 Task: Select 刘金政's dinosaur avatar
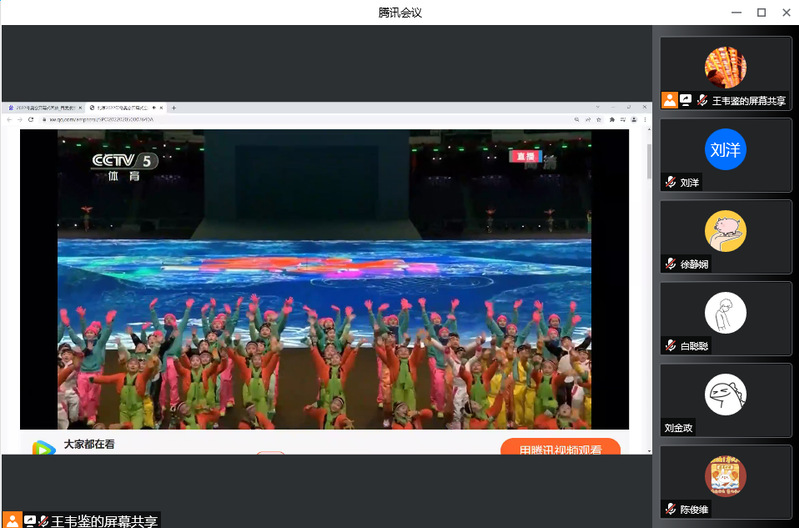[x=725, y=394]
